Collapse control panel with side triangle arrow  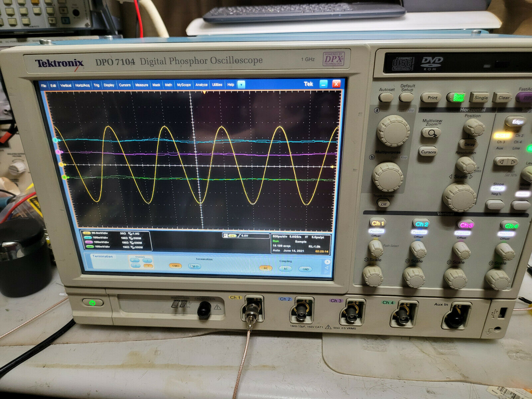327,268
